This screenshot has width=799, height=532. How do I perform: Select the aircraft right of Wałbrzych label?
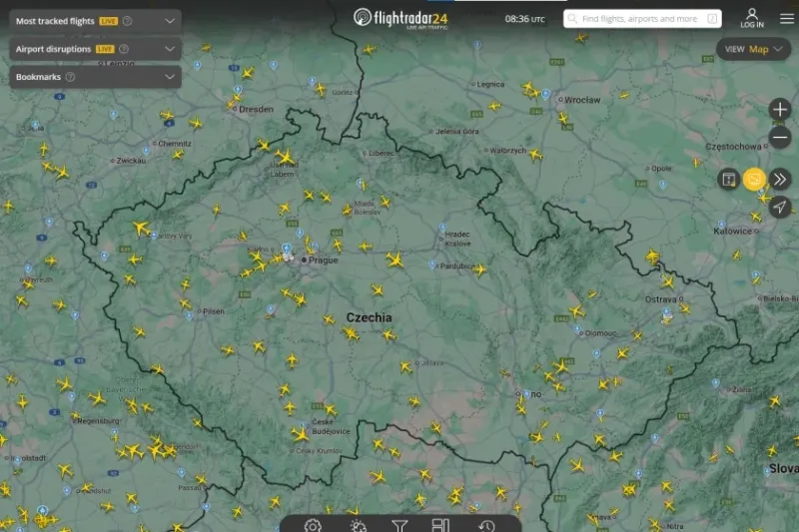[x=535, y=154]
